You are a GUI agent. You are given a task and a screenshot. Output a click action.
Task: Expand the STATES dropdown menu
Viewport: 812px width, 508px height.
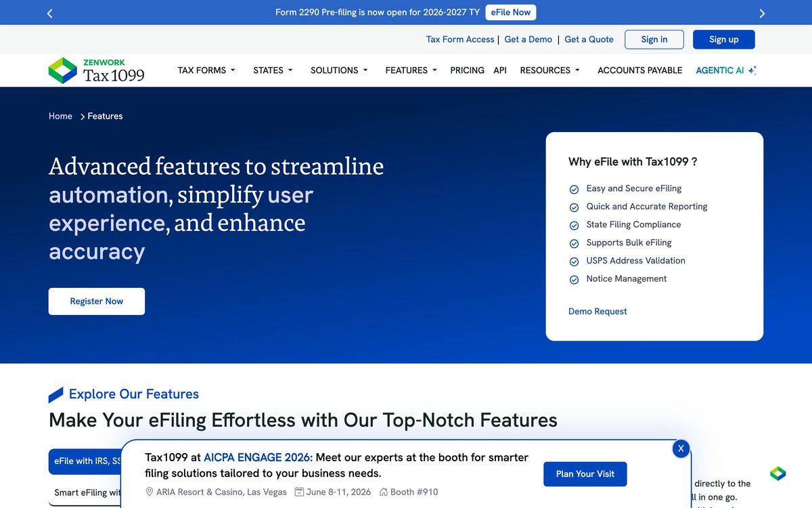point(273,70)
